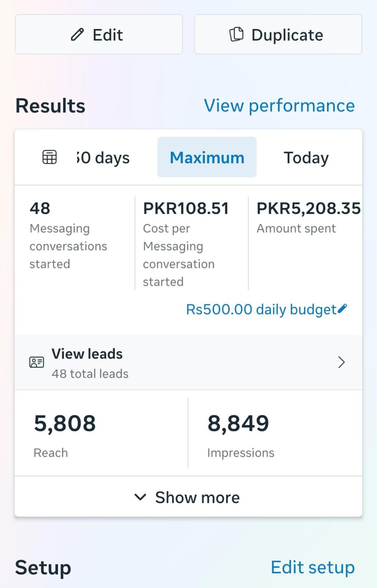Open Edit setup
Screen dimensions: 377x588
coord(312,567)
